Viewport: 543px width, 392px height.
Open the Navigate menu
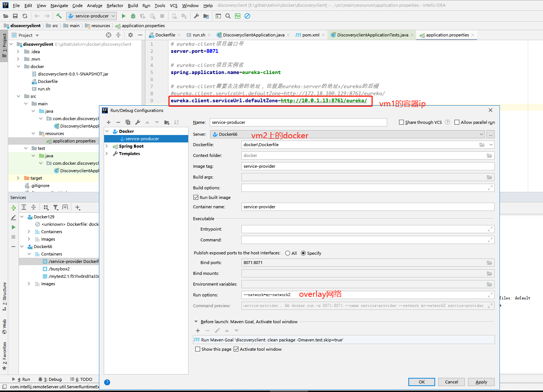click(x=59, y=6)
